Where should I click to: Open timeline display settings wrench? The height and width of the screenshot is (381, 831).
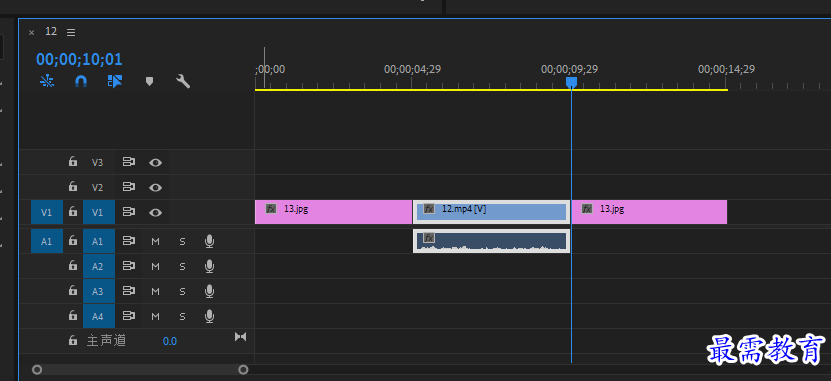coord(183,81)
